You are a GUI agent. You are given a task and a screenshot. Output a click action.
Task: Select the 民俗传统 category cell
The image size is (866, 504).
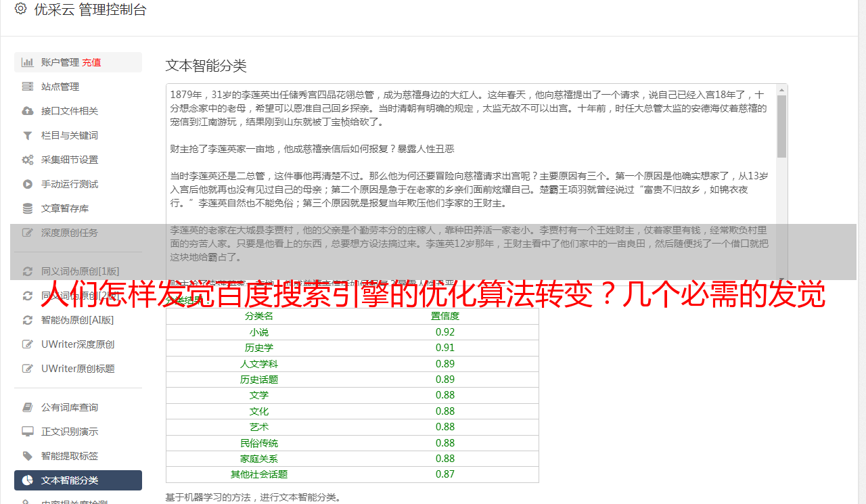(259, 443)
